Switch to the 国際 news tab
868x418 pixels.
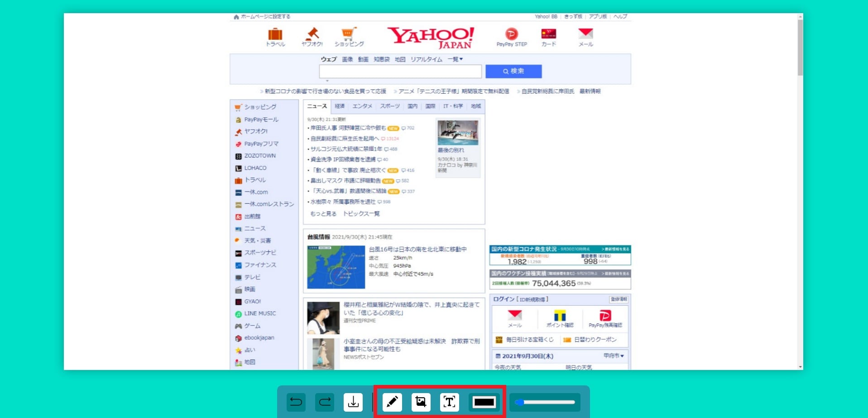click(430, 106)
